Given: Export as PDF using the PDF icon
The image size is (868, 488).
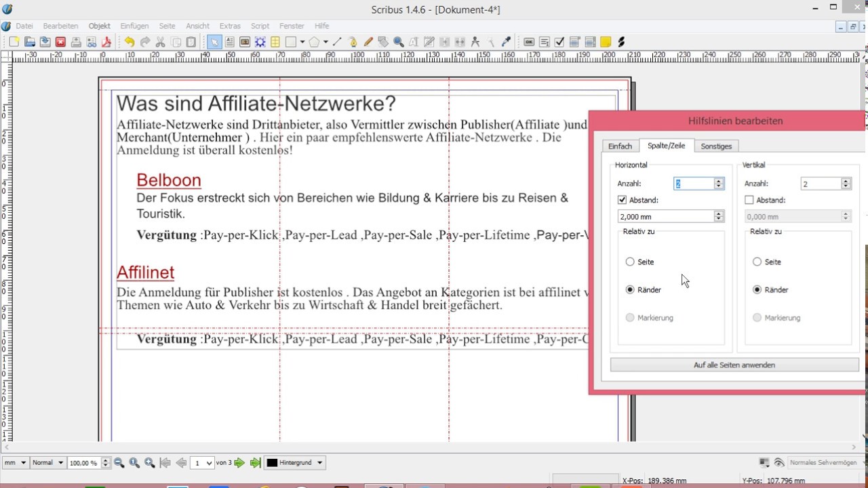Looking at the screenshot, I should coord(106,42).
